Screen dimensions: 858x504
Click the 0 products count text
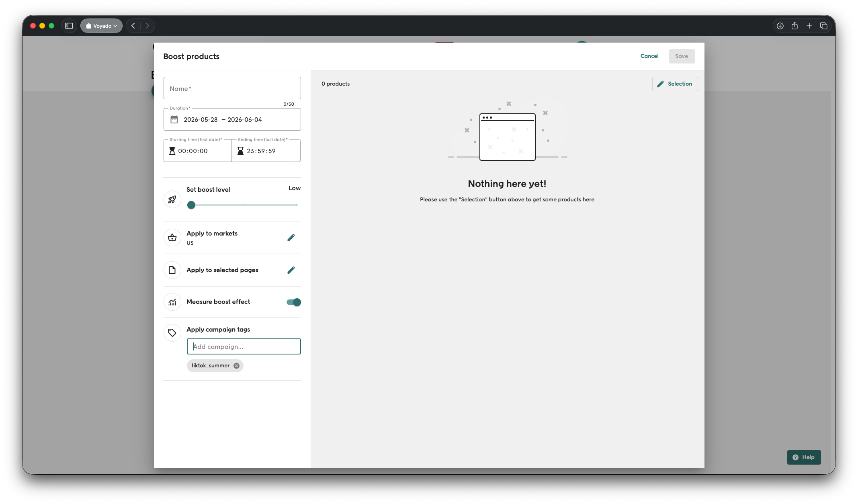click(336, 84)
